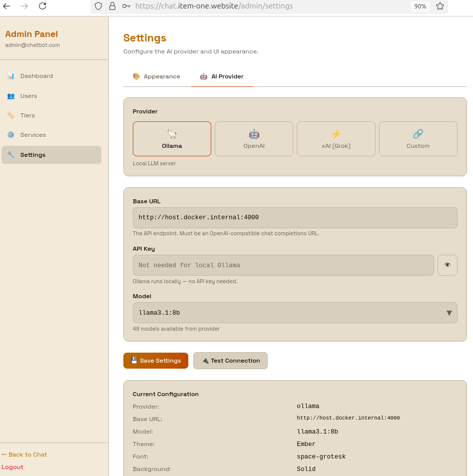This screenshot has width=473, height=476.
Task: Go back to the previous page
Action: [6, 6]
